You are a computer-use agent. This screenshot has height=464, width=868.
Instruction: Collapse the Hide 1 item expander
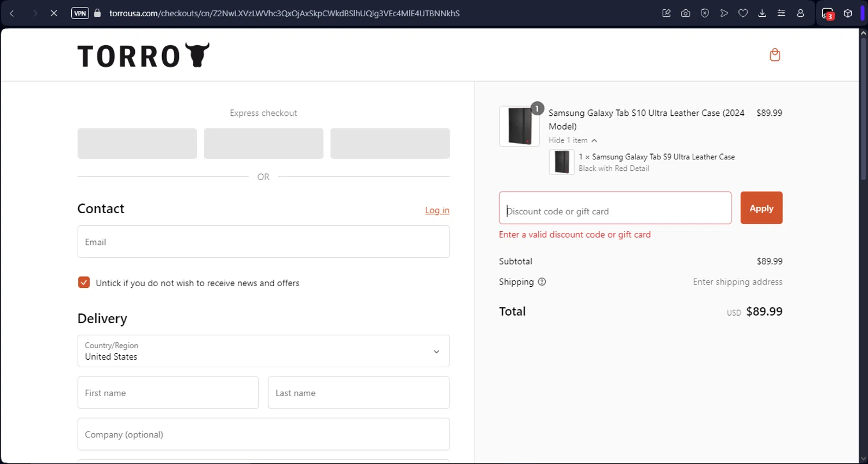coord(573,140)
